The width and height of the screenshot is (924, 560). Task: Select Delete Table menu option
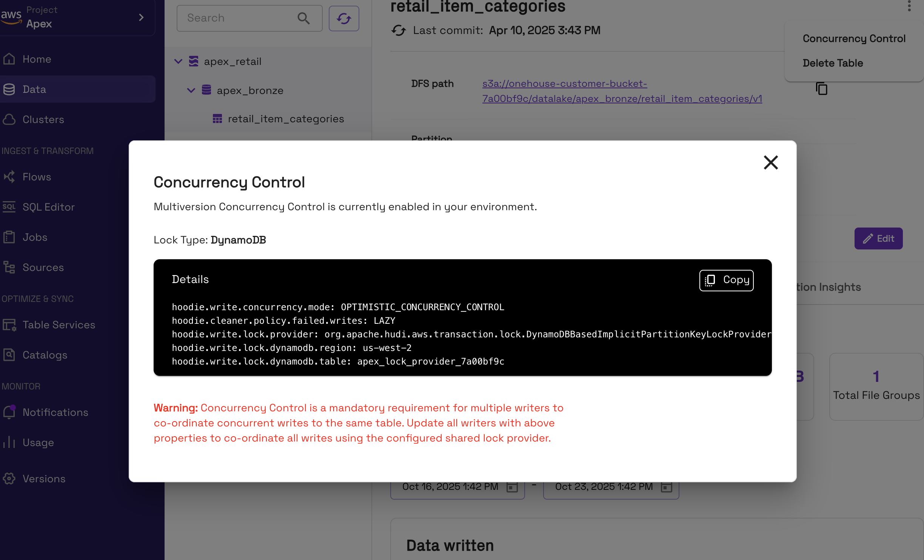click(832, 63)
